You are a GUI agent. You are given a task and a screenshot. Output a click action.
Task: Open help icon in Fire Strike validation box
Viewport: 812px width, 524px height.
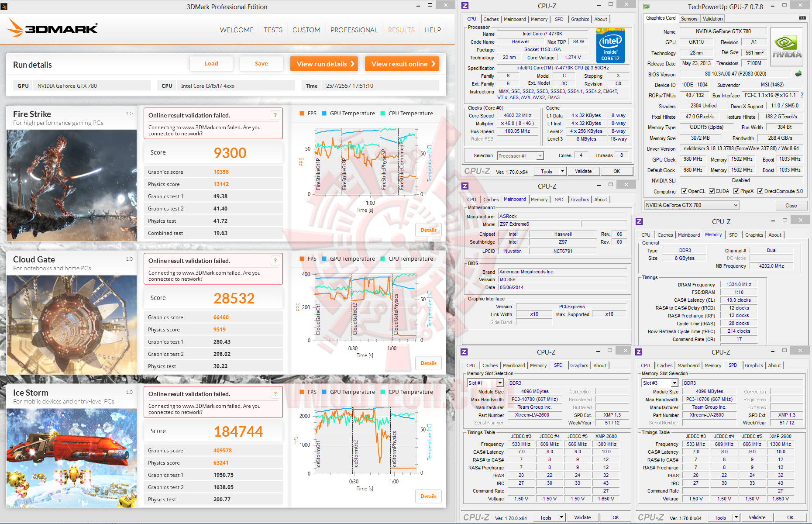click(x=275, y=115)
